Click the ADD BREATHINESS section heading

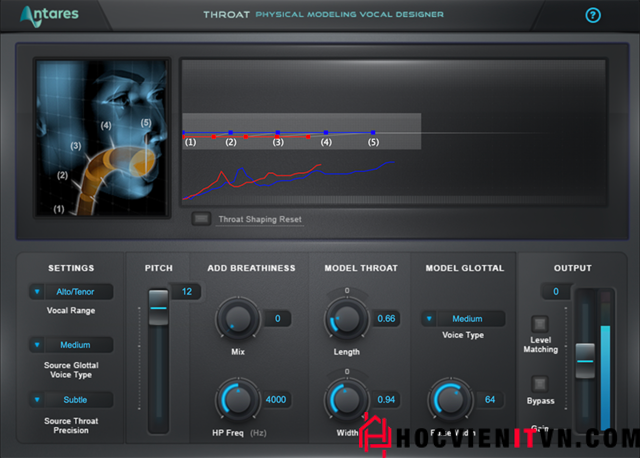point(251,268)
